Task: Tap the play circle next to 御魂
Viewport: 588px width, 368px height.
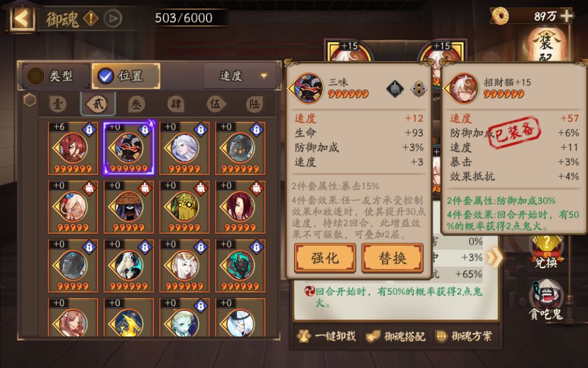Action: (x=113, y=18)
